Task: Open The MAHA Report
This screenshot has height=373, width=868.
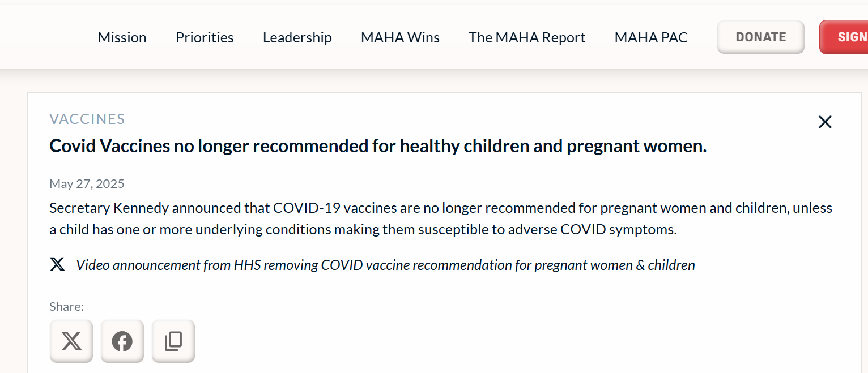Action: point(527,37)
